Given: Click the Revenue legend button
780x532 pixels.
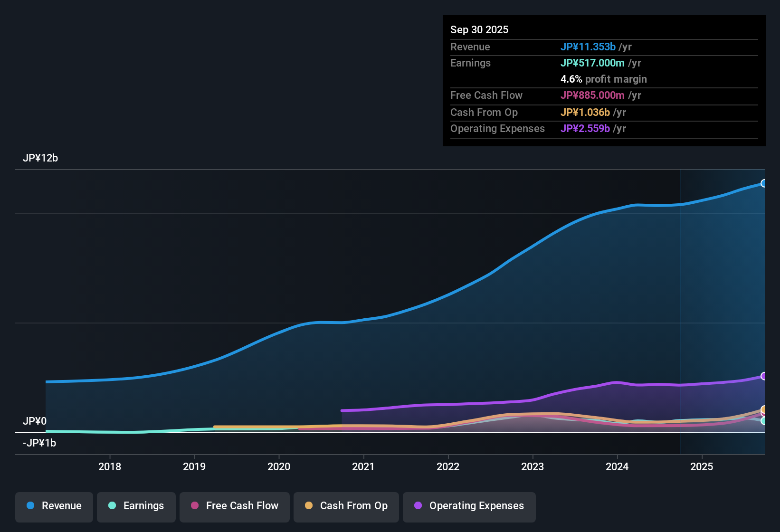Looking at the screenshot, I should tap(54, 506).
